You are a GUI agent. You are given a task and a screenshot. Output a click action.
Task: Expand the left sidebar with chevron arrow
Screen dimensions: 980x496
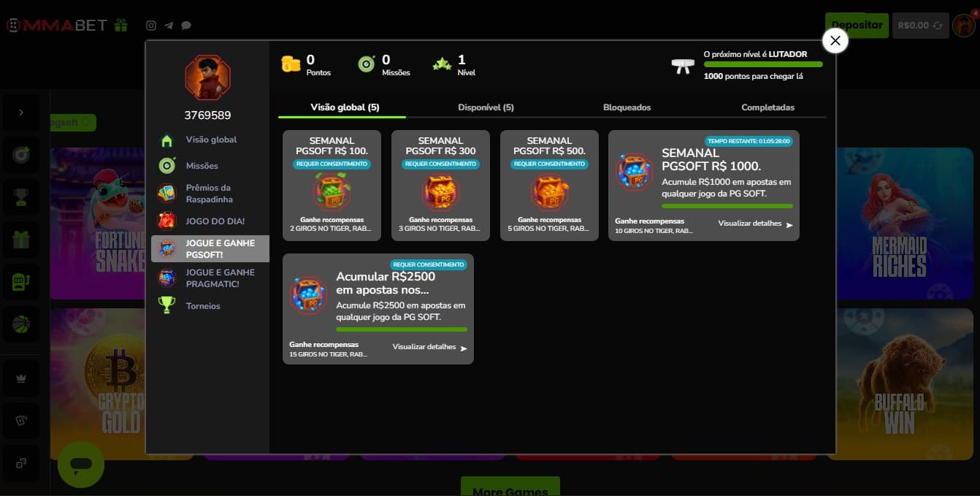(21, 112)
